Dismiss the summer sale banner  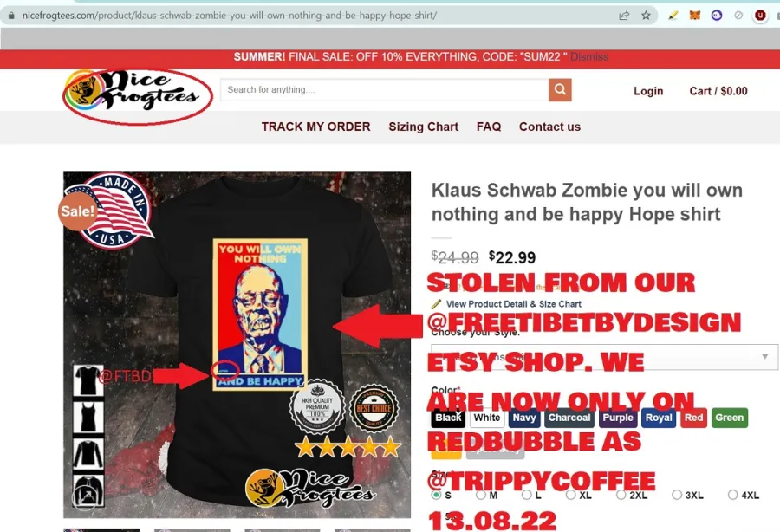click(x=589, y=56)
